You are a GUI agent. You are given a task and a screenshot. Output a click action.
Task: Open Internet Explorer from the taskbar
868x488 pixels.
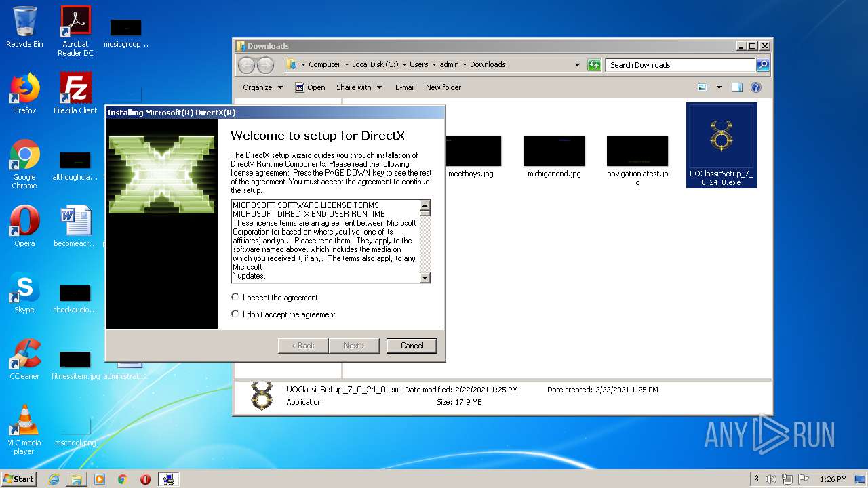click(54, 479)
